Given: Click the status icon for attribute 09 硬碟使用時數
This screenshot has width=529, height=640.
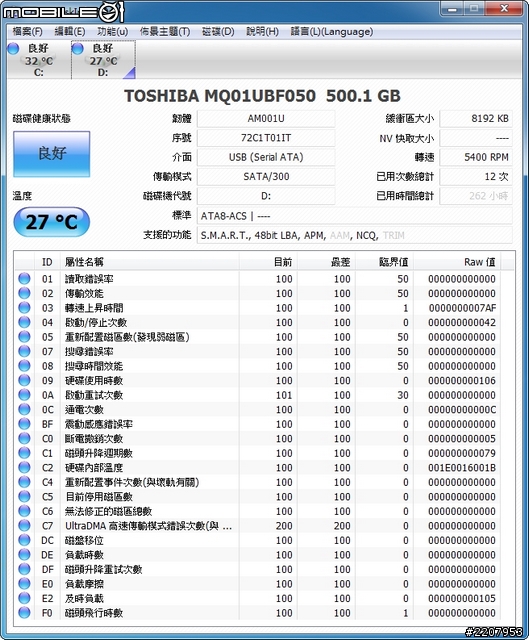Looking at the screenshot, I should pyautogui.click(x=24, y=380).
